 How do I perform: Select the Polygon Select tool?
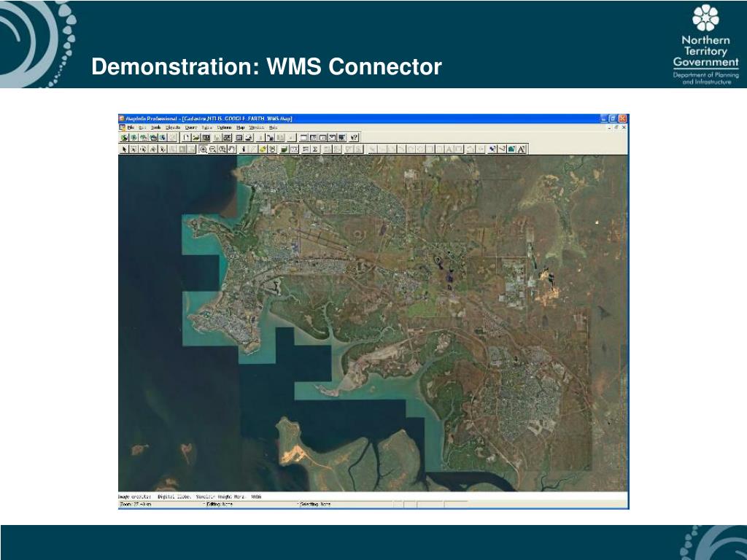click(x=153, y=149)
